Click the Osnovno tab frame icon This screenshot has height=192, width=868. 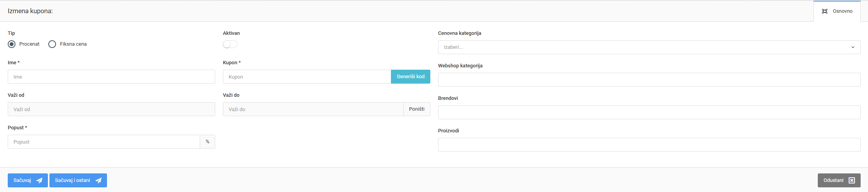click(825, 11)
